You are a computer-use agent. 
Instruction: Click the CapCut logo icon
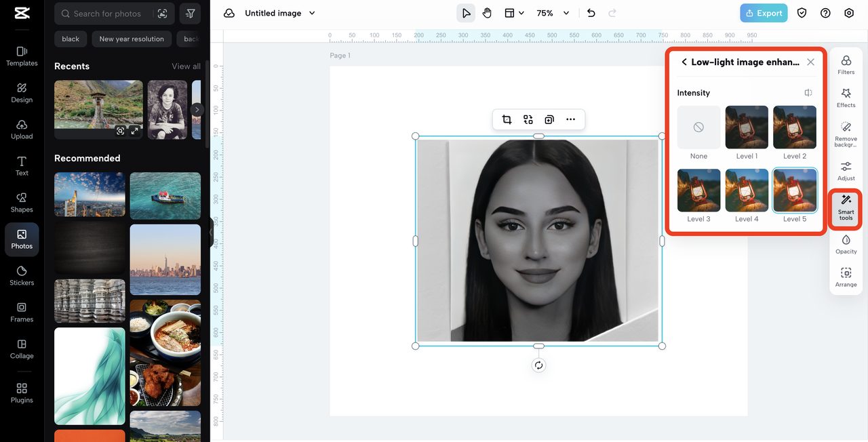[x=22, y=14]
